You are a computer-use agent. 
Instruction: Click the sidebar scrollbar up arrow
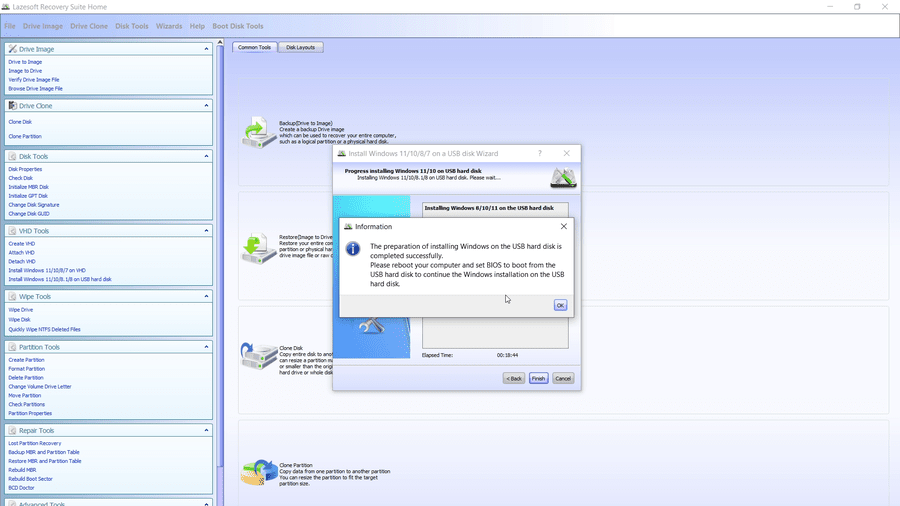click(x=220, y=42)
